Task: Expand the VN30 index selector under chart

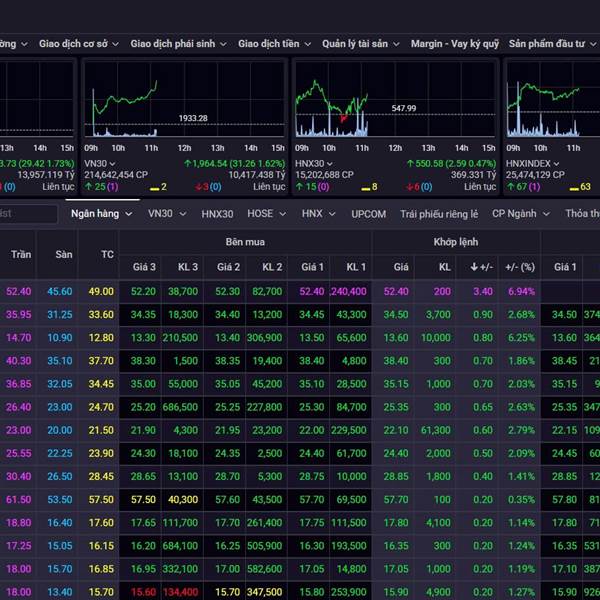Action: coord(100,163)
